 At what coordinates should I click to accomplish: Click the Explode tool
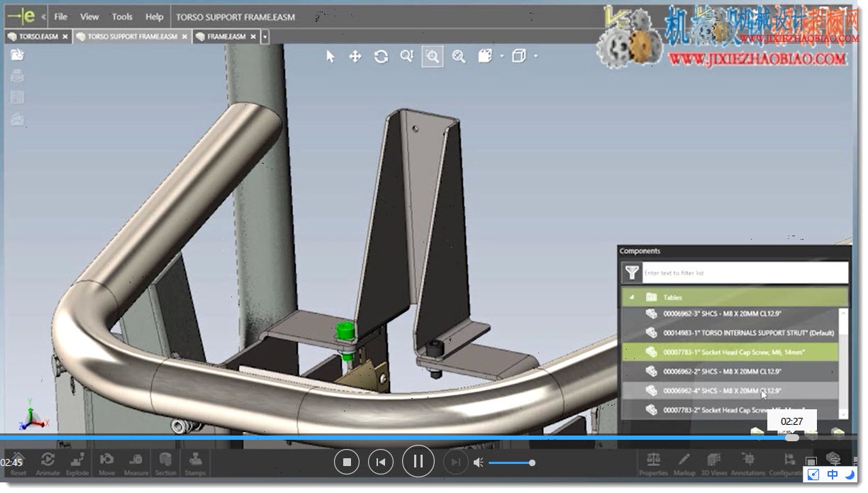pyautogui.click(x=77, y=464)
